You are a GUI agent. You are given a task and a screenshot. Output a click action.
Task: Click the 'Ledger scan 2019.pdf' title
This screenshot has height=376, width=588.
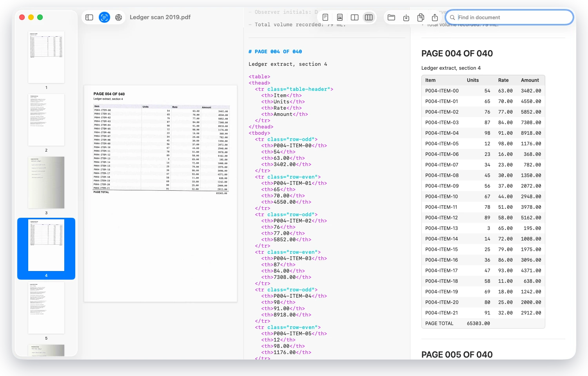click(x=160, y=17)
